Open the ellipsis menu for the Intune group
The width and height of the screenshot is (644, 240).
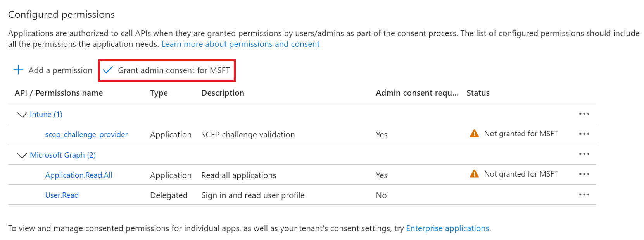click(584, 114)
